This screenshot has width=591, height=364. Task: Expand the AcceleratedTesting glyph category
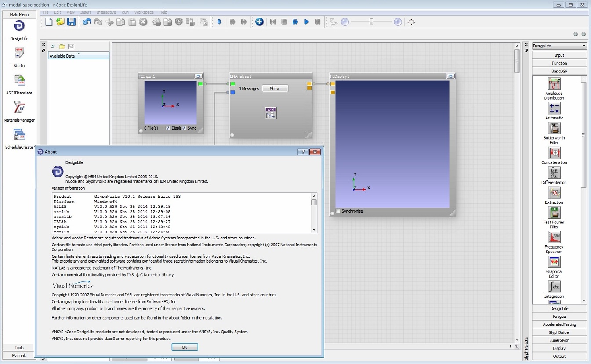tap(559, 324)
